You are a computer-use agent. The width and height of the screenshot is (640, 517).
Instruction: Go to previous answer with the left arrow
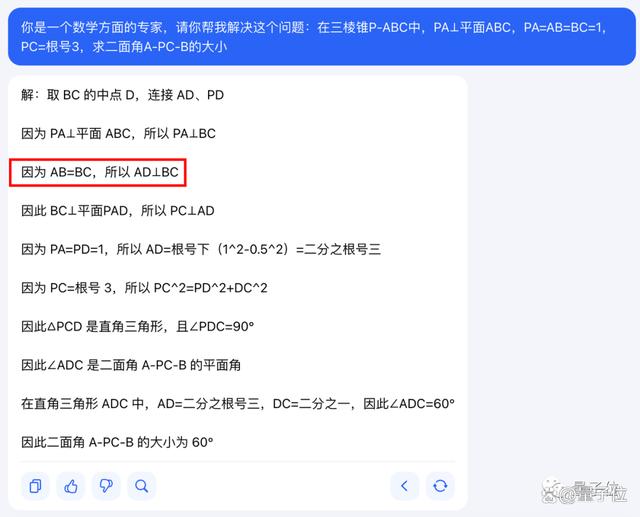pyautogui.click(x=404, y=486)
